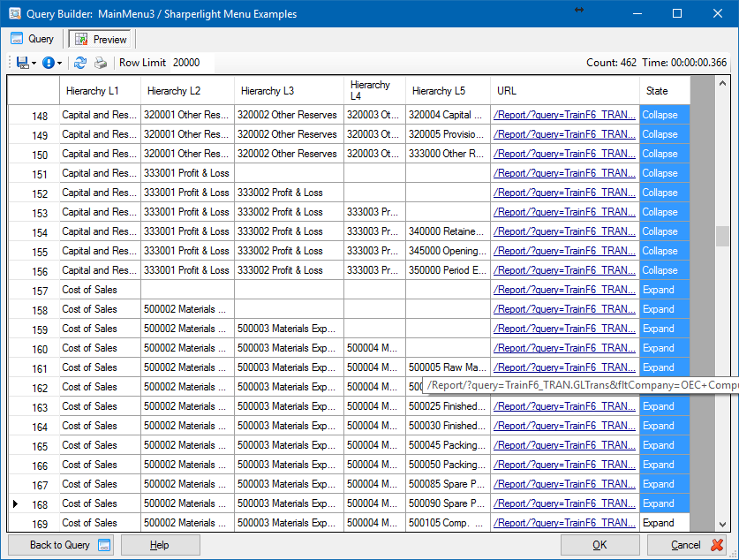This screenshot has width=739, height=560.
Task: Click cell '500085 Spare P...' in row 167
Action: click(448, 484)
